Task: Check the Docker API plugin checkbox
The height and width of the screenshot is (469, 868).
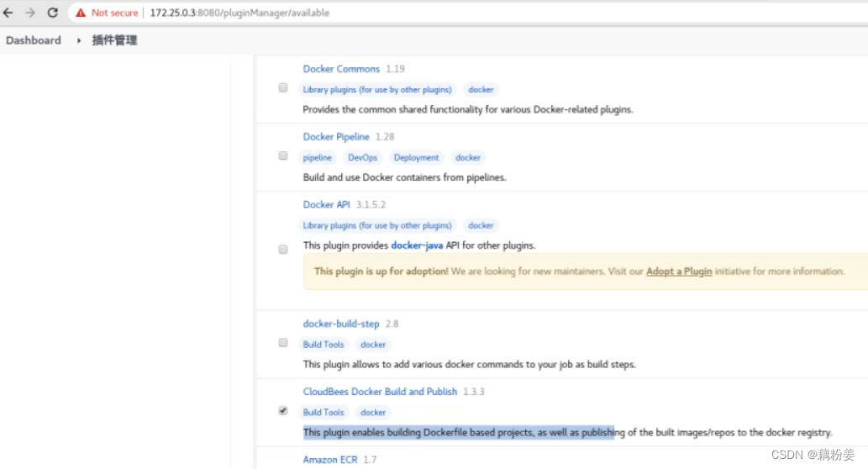Action: [283, 249]
